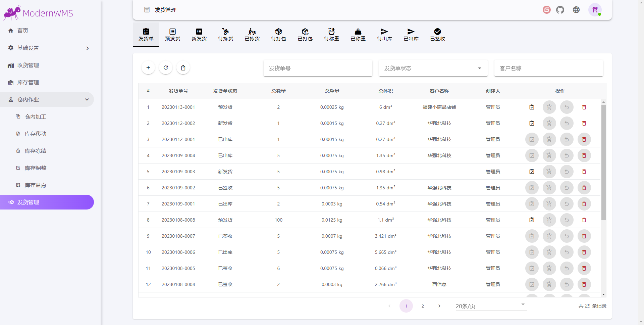The height and width of the screenshot is (325, 644).
Task: Open the 发货单状态 dropdown filter
Action: 433,68
